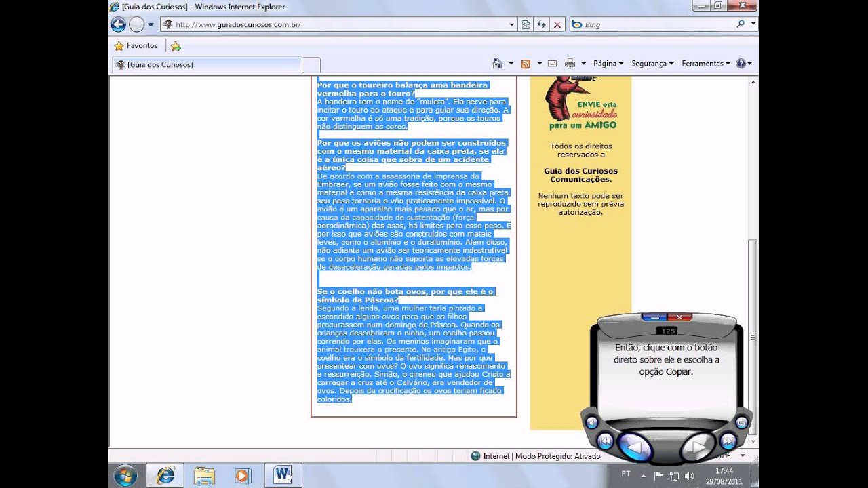
Task: Click the player's skip-to-end button
Action: 728,442
